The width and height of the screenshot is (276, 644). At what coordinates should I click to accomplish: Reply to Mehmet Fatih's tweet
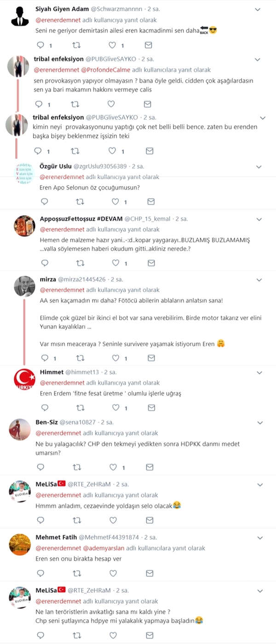click(40, 573)
